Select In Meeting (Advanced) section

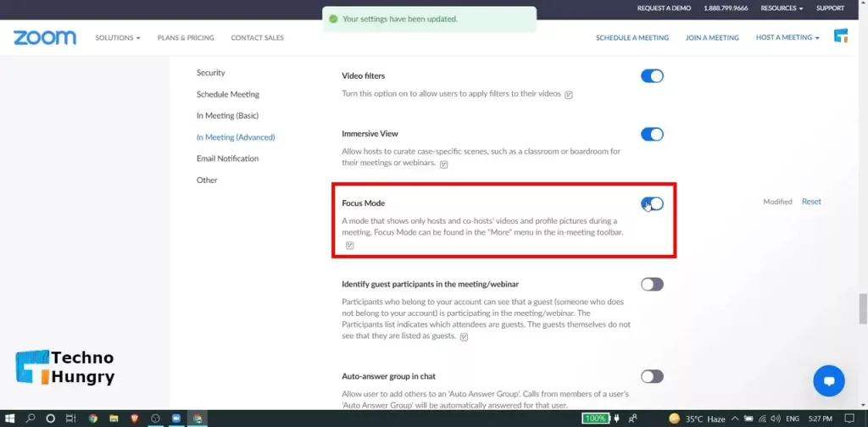coord(236,137)
